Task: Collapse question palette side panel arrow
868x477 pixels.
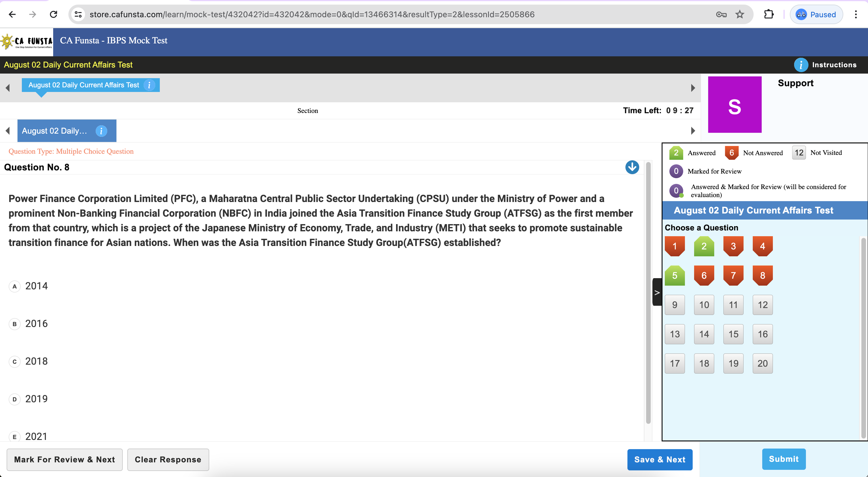Action: pyautogui.click(x=657, y=293)
